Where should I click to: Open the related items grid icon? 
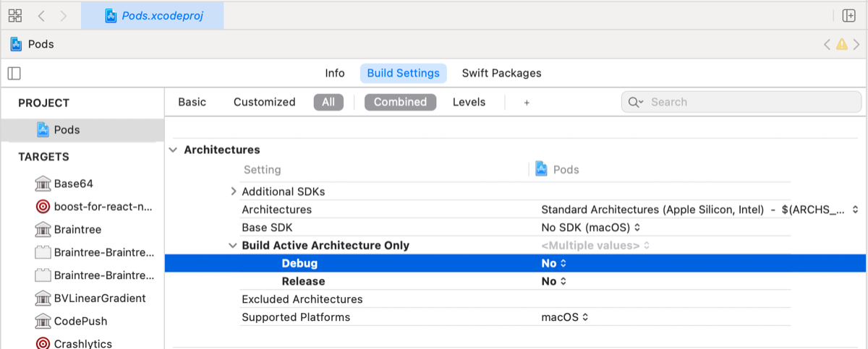(15, 15)
